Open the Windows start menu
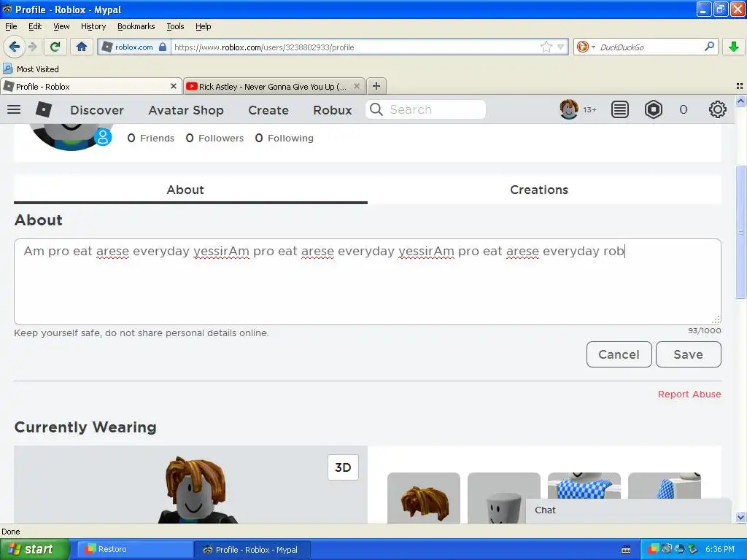Screen dimensions: 747x560 point(34,549)
